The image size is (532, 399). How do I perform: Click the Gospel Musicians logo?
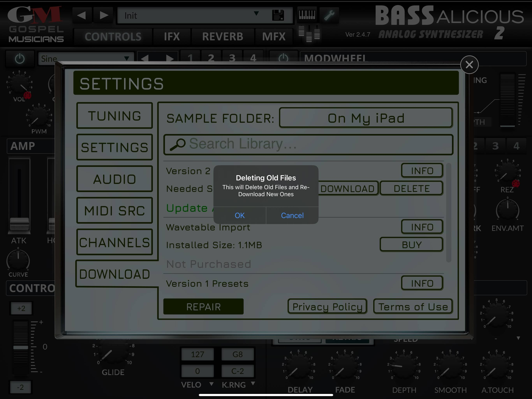click(x=36, y=24)
